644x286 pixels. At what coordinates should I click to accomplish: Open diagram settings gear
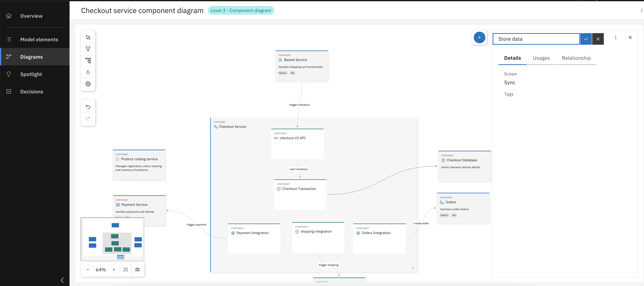pos(88,84)
